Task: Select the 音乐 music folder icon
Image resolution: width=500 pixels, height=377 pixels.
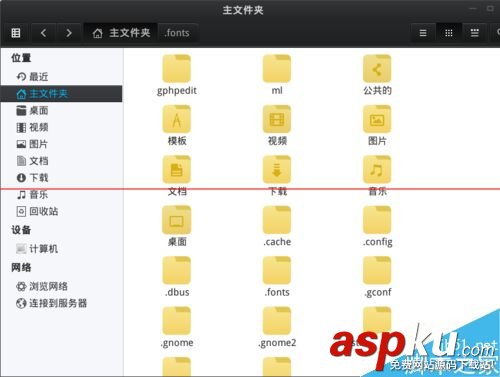Action: point(377,170)
